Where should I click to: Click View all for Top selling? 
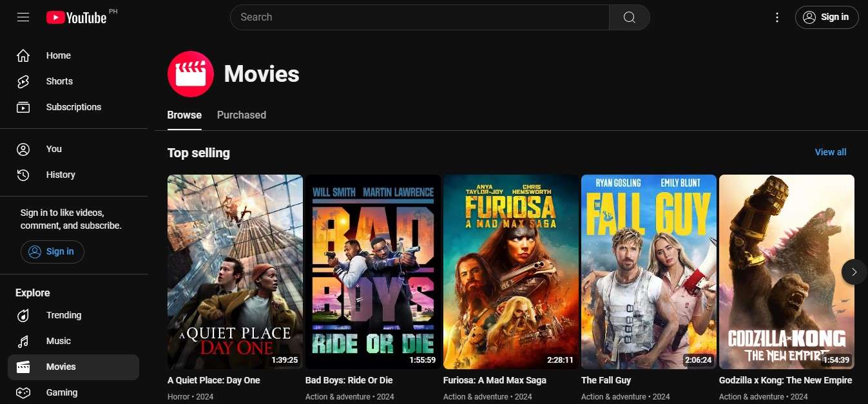[x=831, y=152]
